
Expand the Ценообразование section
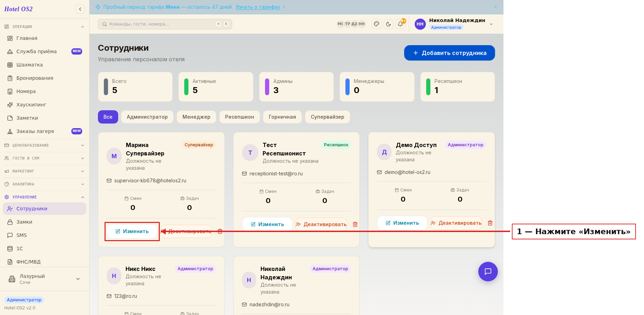(x=44, y=145)
